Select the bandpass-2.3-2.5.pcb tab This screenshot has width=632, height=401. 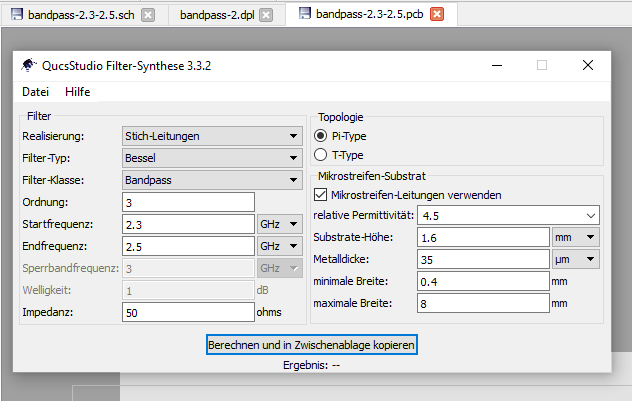370,15
